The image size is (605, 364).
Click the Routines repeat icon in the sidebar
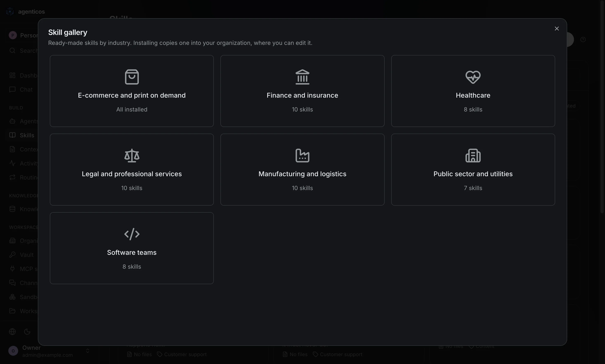12,177
